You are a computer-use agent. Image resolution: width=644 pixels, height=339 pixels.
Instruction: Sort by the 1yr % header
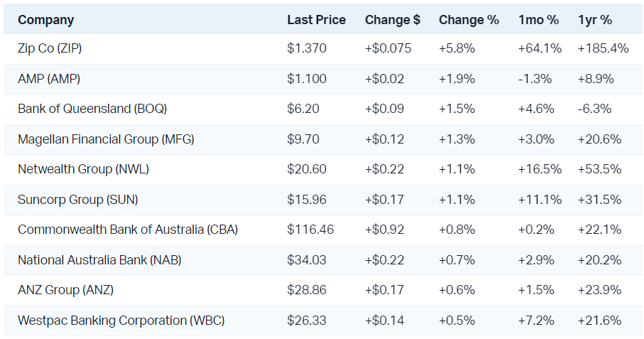pos(595,20)
